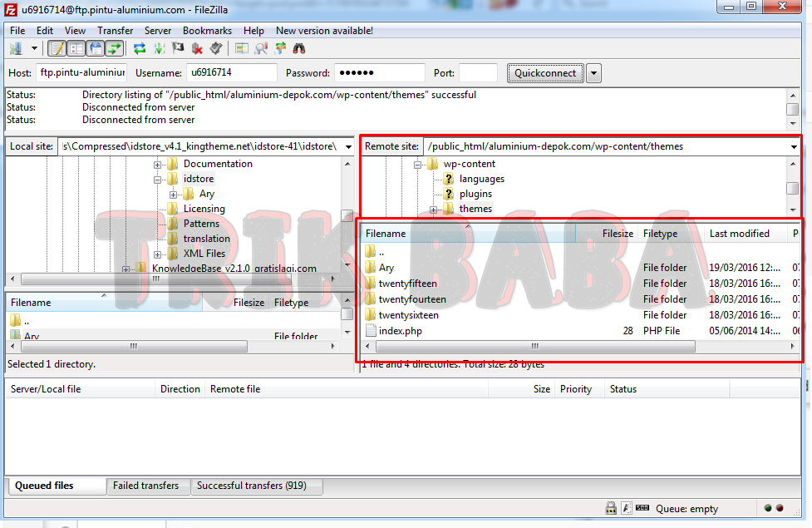Click the binoculars search remote files icon

pos(299,48)
